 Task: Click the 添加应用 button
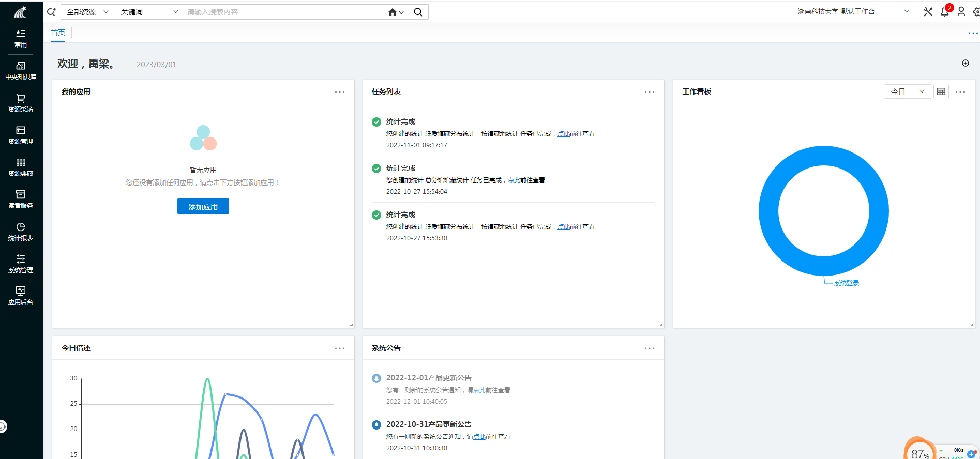[x=203, y=207]
